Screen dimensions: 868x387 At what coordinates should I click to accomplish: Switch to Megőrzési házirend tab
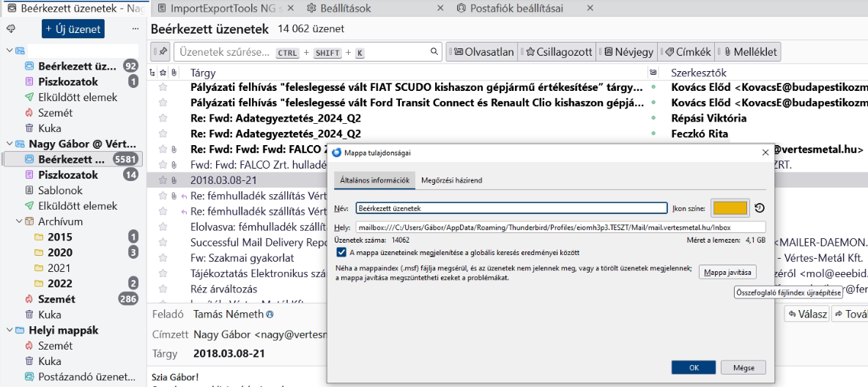[x=451, y=180]
